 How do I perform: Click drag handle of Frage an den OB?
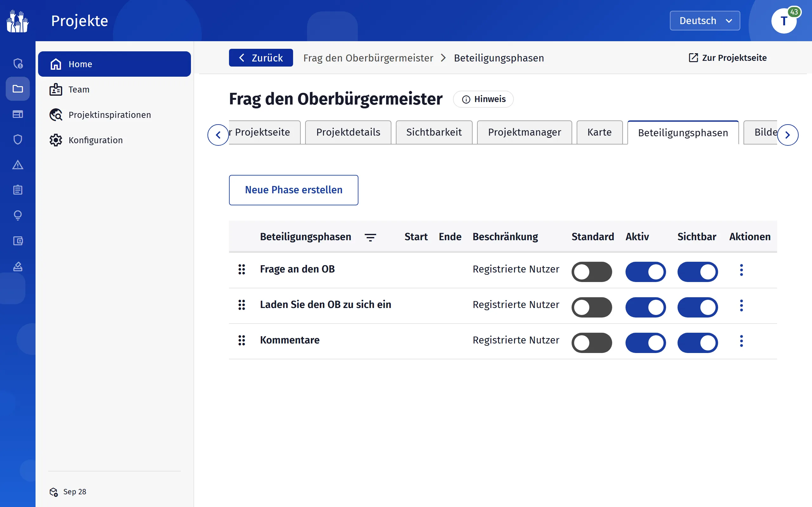point(242,269)
